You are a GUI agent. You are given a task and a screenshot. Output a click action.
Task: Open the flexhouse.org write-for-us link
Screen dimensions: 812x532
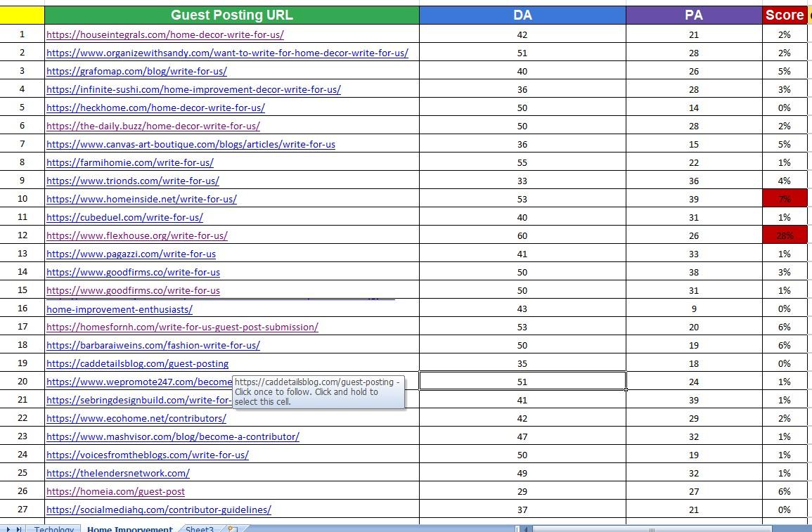click(x=137, y=235)
